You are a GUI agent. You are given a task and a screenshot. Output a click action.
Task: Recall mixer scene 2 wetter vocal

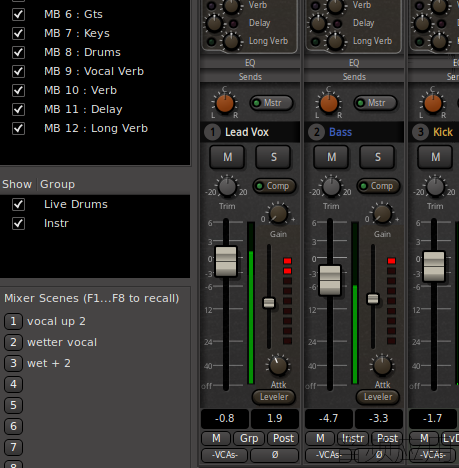point(13,342)
